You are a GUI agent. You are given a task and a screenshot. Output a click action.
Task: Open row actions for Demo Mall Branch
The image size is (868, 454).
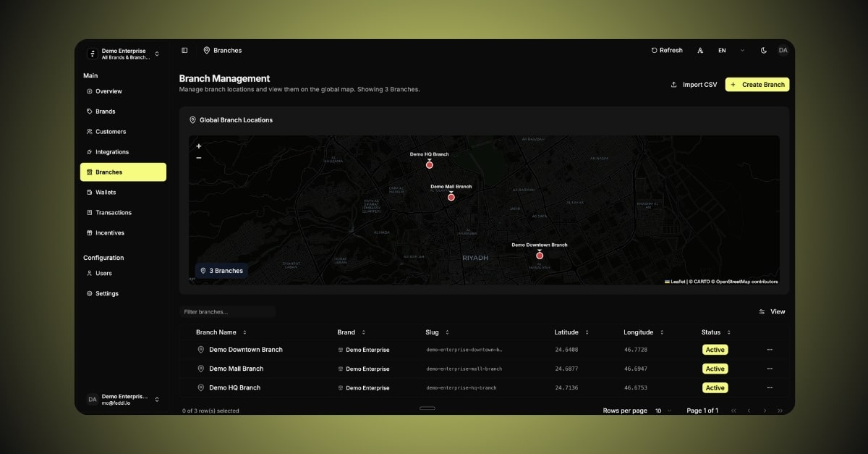pyautogui.click(x=770, y=369)
